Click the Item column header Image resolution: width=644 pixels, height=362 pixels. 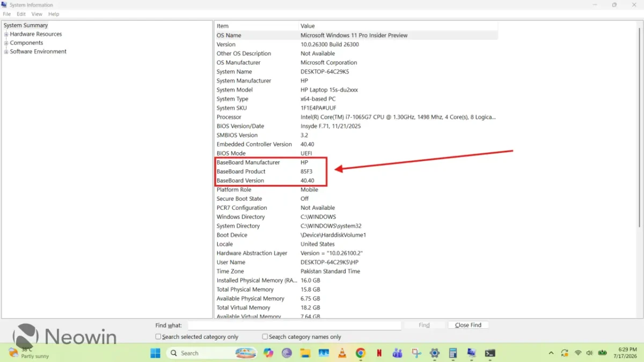pyautogui.click(x=257, y=26)
